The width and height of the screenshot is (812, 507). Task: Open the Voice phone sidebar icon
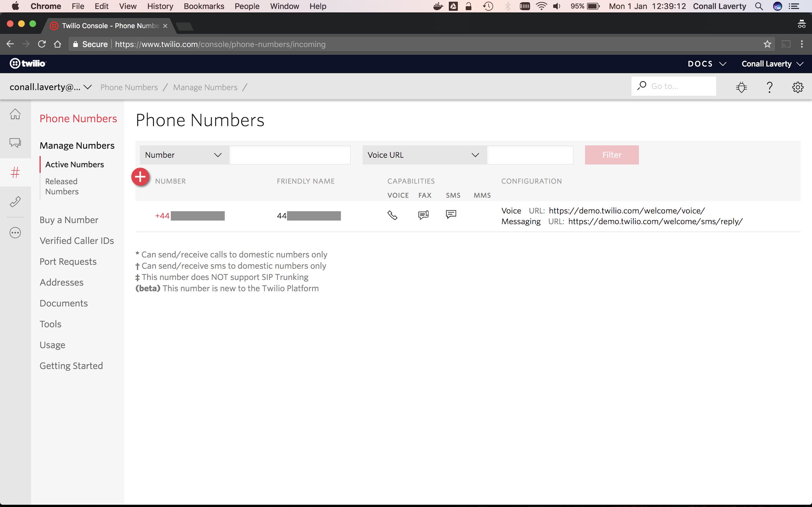(15, 201)
